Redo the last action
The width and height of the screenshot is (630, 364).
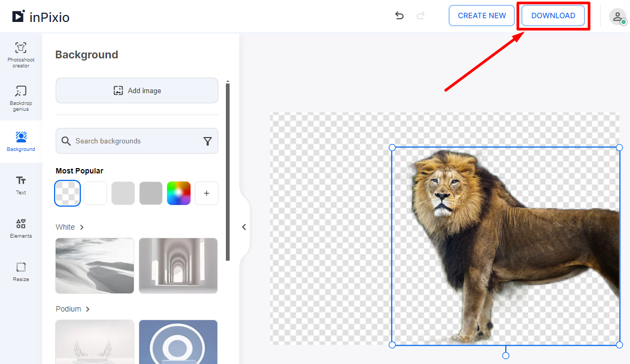tap(421, 16)
